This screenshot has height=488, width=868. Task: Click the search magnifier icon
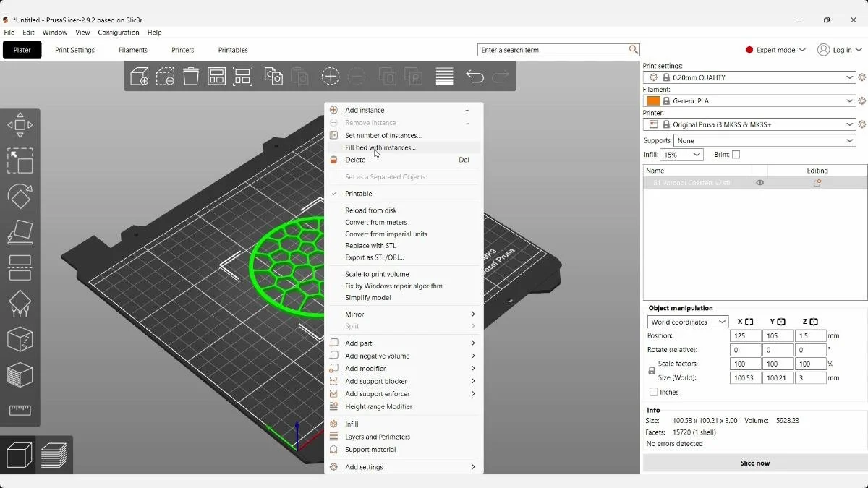pos(634,50)
